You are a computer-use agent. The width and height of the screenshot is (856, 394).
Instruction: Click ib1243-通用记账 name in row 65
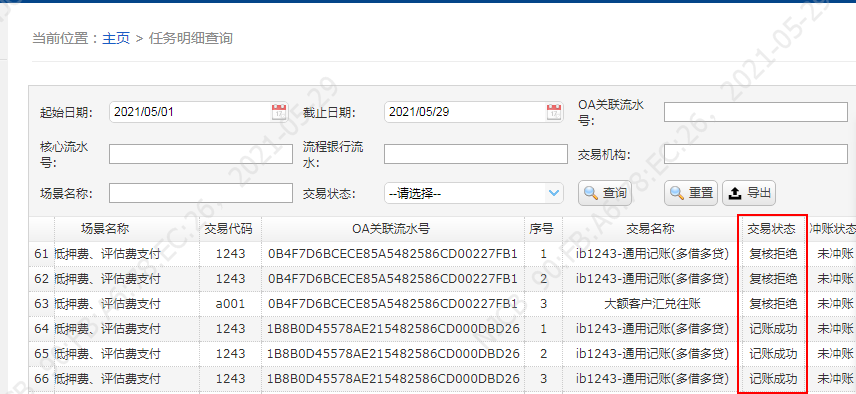[x=652, y=354]
